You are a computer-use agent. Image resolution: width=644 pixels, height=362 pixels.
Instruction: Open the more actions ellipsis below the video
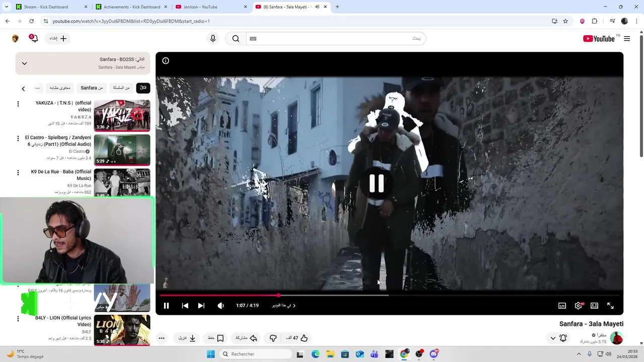(x=162, y=338)
